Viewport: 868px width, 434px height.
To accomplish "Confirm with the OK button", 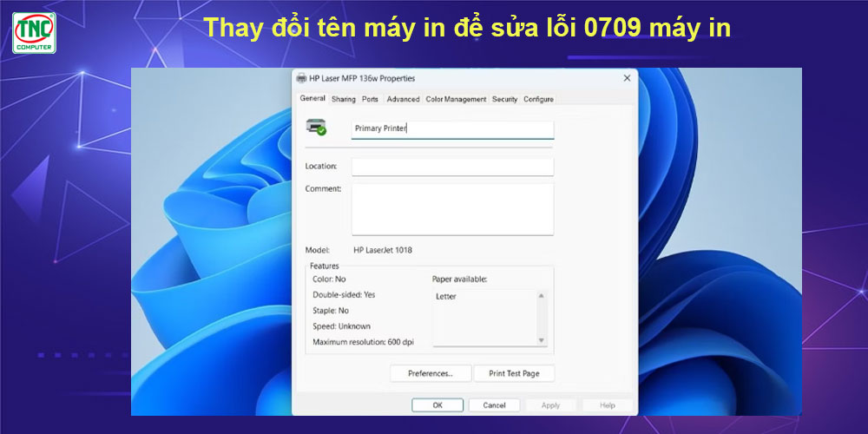I will [x=437, y=405].
